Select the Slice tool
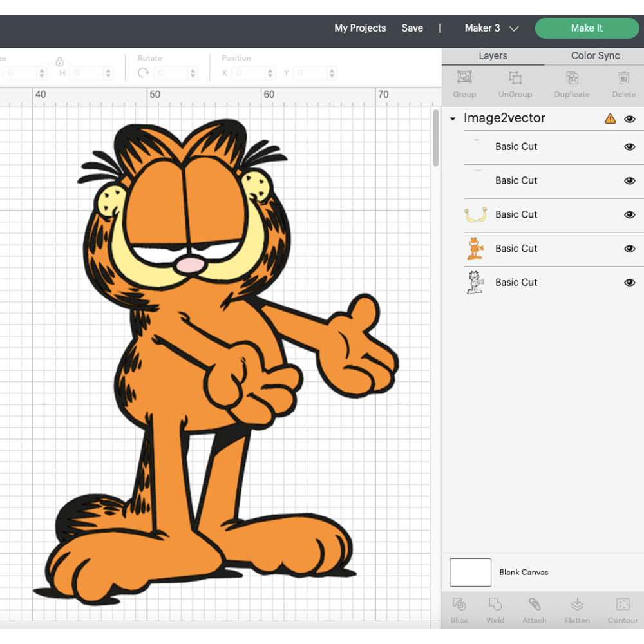This screenshot has height=644, width=644. point(459,609)
